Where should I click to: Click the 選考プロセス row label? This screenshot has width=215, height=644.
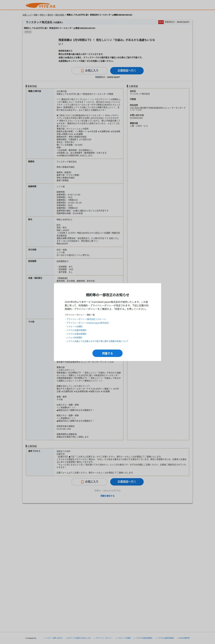[x=34, y=451]
